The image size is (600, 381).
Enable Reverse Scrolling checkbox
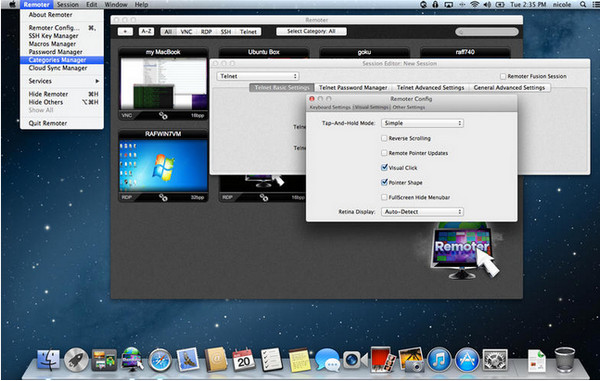click(x=384, y=138)
